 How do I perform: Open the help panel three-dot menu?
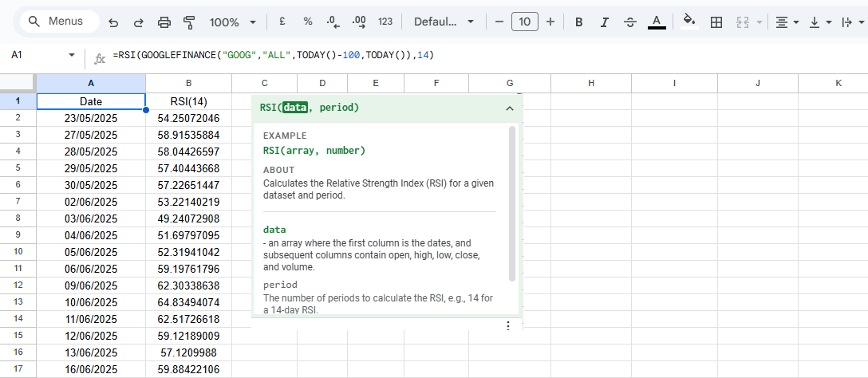[x=508, y=326]
